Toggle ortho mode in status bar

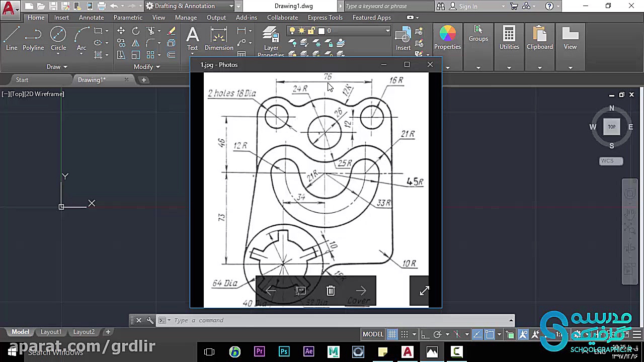tap(425, 334)
